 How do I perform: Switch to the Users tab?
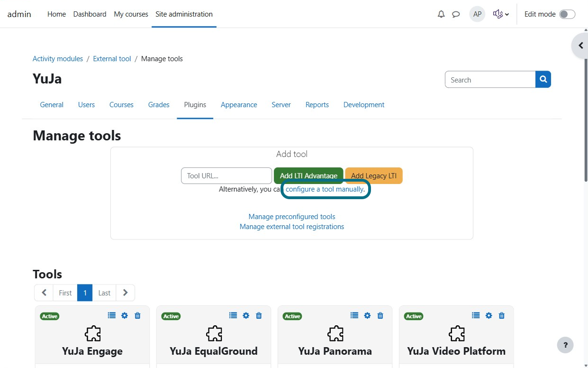click(x=86, y=105)
